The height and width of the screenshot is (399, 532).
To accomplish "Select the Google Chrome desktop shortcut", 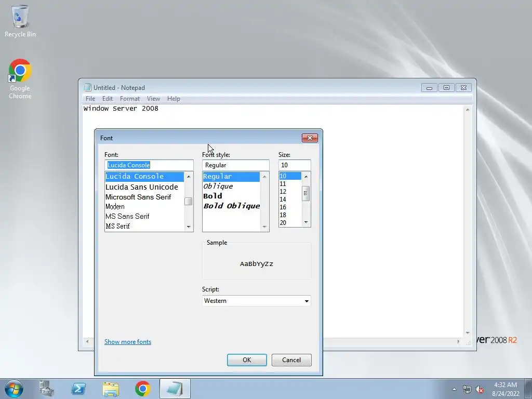I will point(20,79).
